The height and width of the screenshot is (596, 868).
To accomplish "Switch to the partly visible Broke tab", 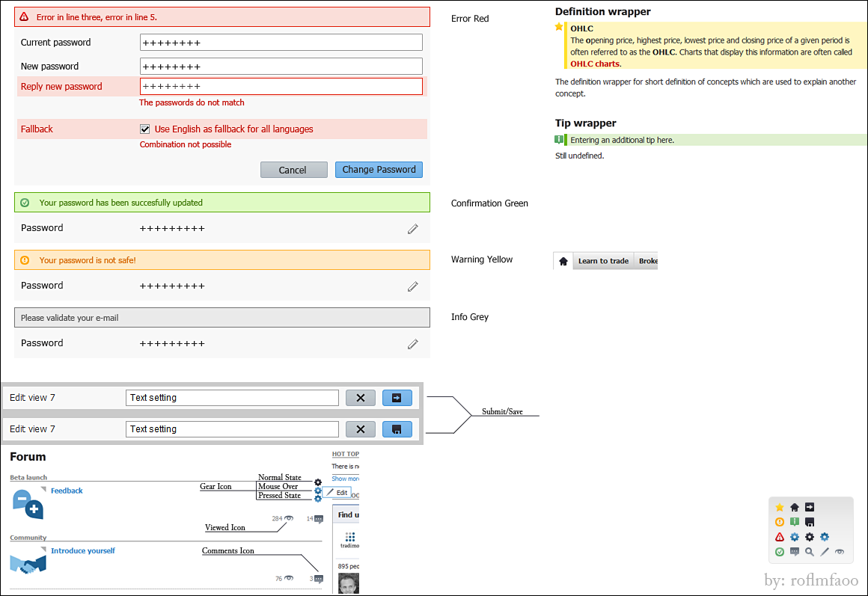I will click(x=647, y=261).
